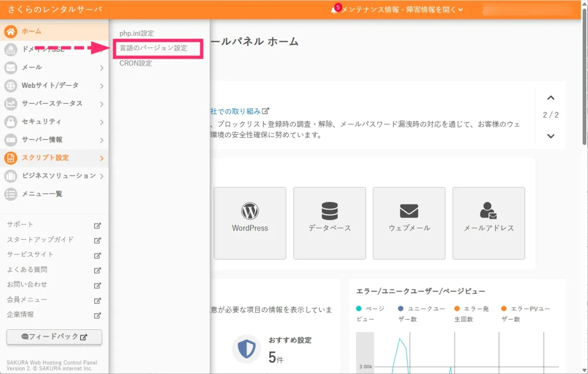The height and width of the screenshot is (374, 588).
Task: Toggle エラーPVユーザー数 legend dot
Action: [504, 309]
